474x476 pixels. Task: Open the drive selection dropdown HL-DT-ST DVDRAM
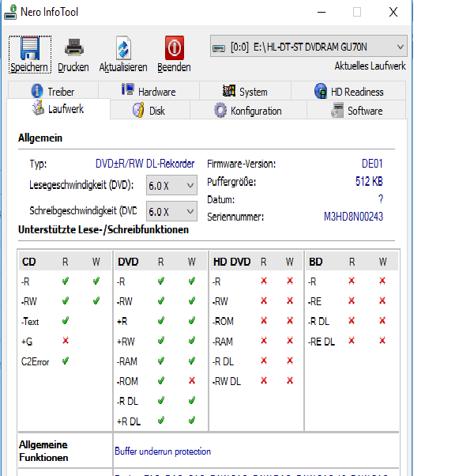309,47
